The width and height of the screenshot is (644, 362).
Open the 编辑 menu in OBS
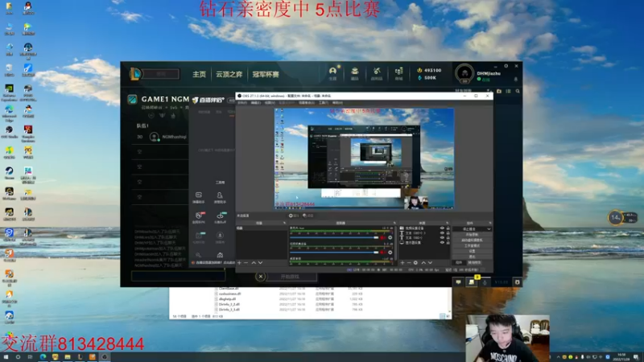(x=256, y=103)
